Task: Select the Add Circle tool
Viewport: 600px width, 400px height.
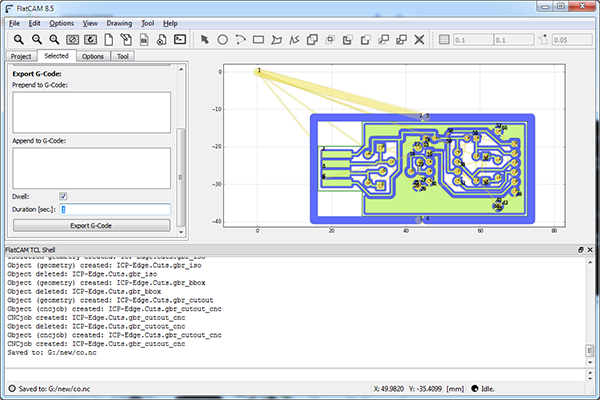Action: coord(222,39)
